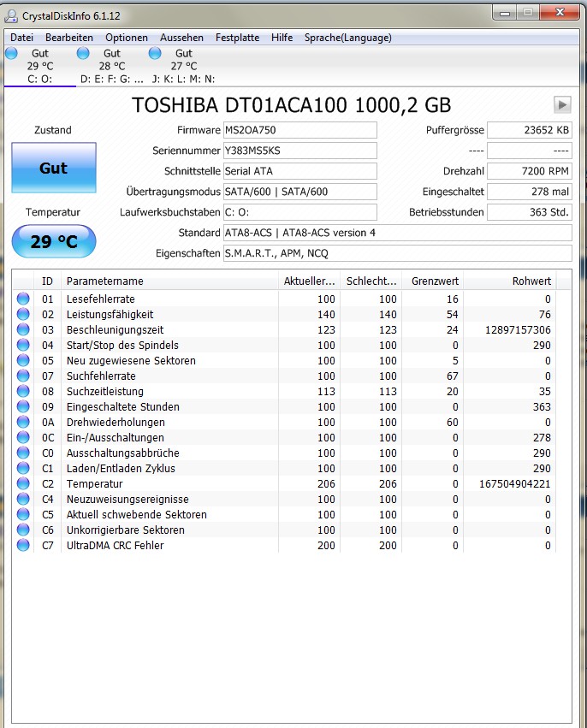Open the Aussehen menu
The width and height of the screenshot is (587, 728).
[x=181, y=38]
